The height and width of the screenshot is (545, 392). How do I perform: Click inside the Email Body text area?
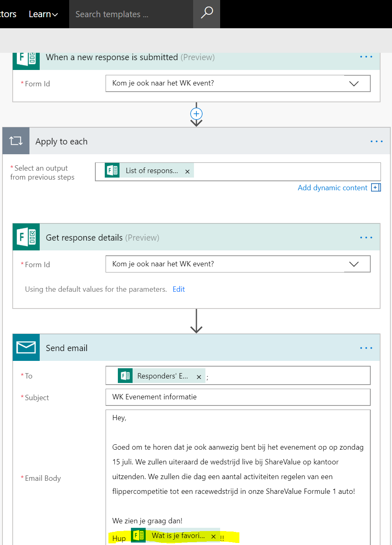click(238, 477)
